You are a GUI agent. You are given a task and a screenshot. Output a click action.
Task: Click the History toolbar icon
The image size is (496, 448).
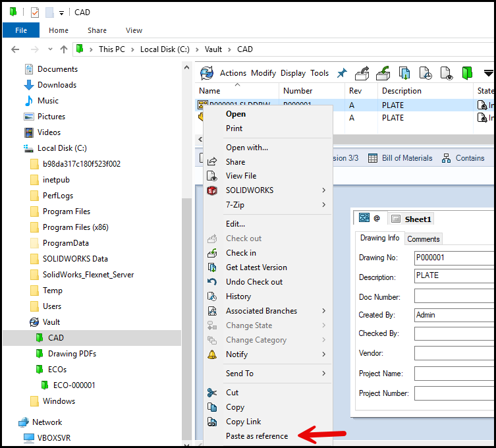pyautogui.click(x=425, y=73)
